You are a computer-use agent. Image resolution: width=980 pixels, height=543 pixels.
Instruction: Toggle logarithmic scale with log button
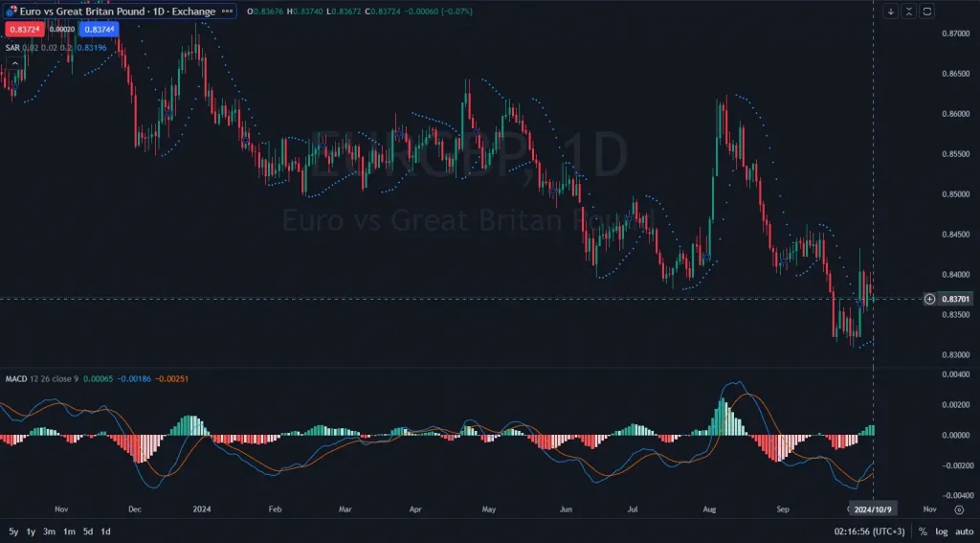[x=942, y=532]
